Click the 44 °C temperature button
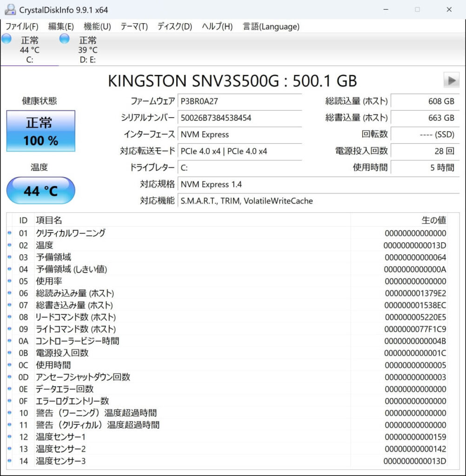The image size is (466, 476). [x=41, y=191]
